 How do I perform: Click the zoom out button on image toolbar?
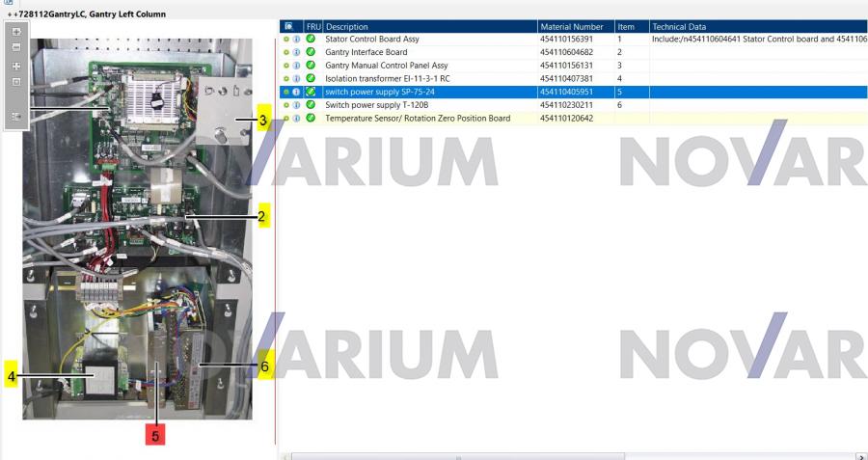[x=15, y=46]
